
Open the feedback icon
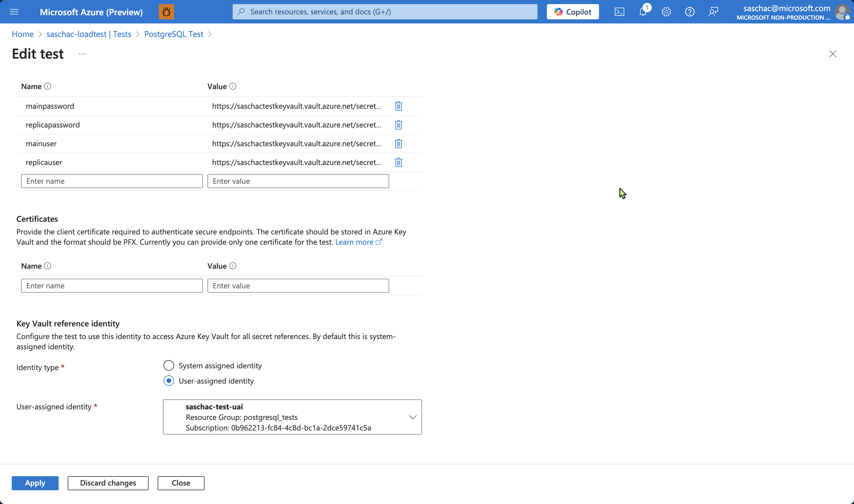point(713,12)
